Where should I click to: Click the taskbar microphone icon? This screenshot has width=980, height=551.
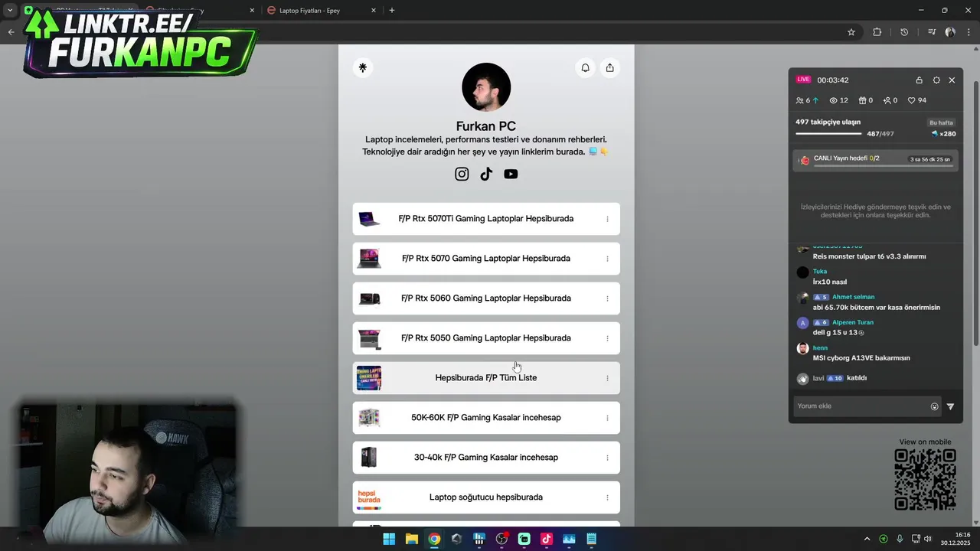tap(900, 539)
